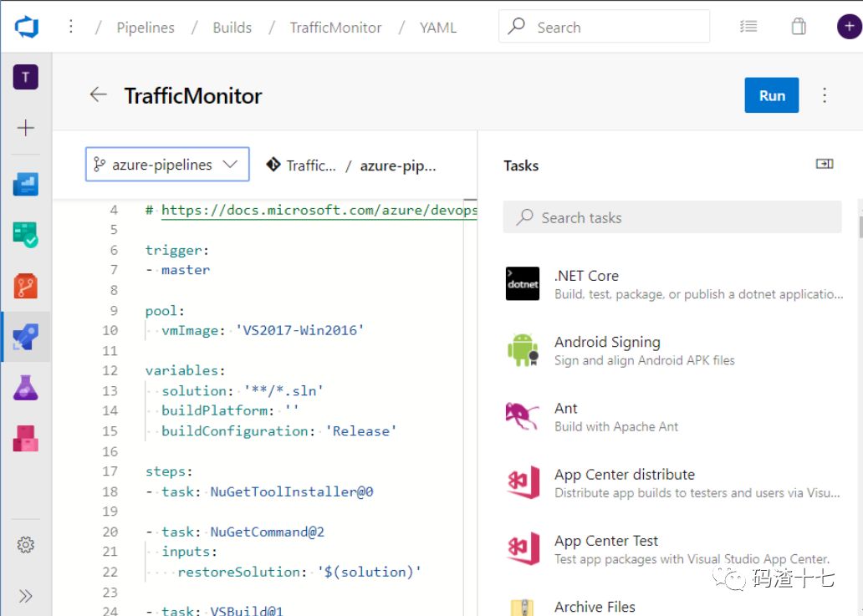Open the Boards hub icon

coord(26,235)
